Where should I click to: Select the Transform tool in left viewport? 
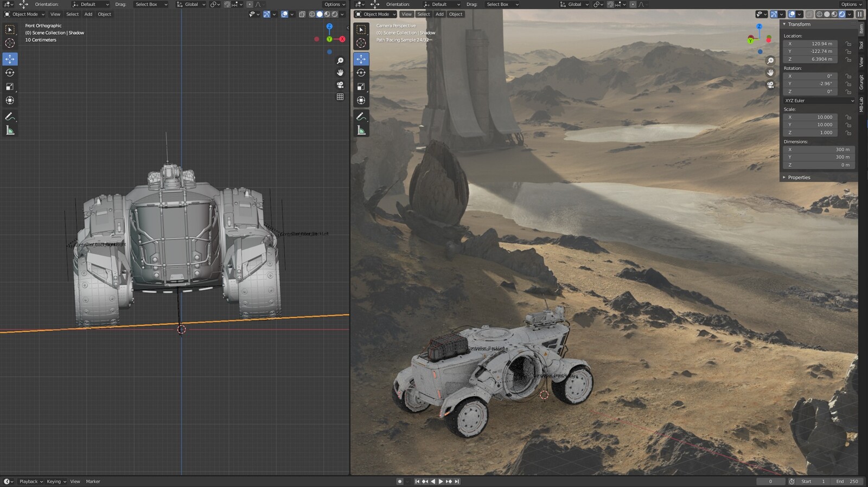coord(10,100)
